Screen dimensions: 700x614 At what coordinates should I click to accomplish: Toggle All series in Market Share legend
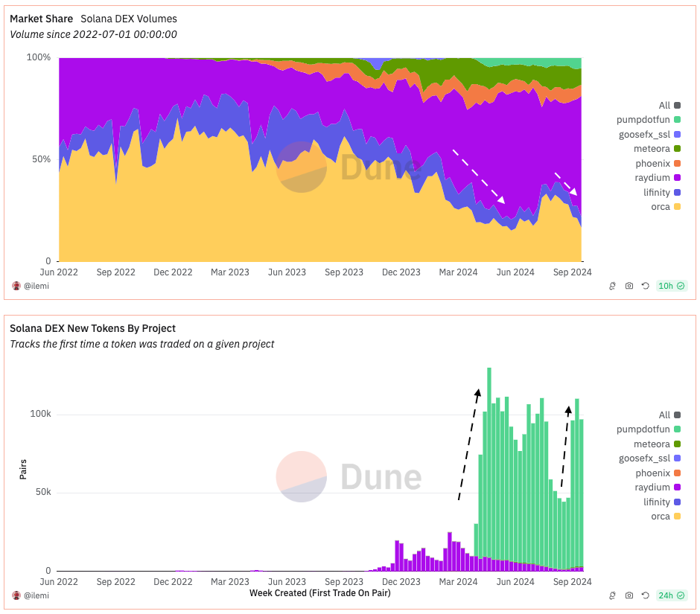669,105
